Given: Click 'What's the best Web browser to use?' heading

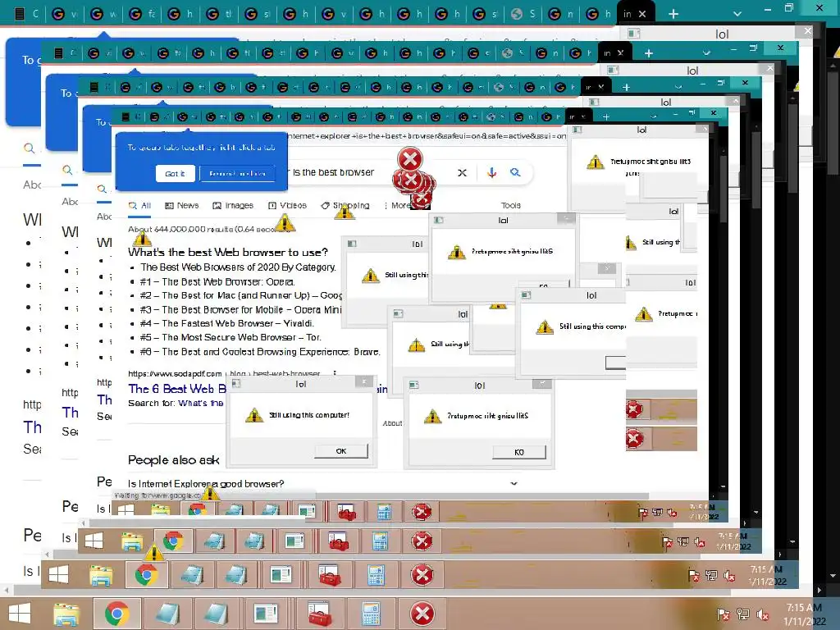Looking at the screenshot, I should click(x=228, y=253).
